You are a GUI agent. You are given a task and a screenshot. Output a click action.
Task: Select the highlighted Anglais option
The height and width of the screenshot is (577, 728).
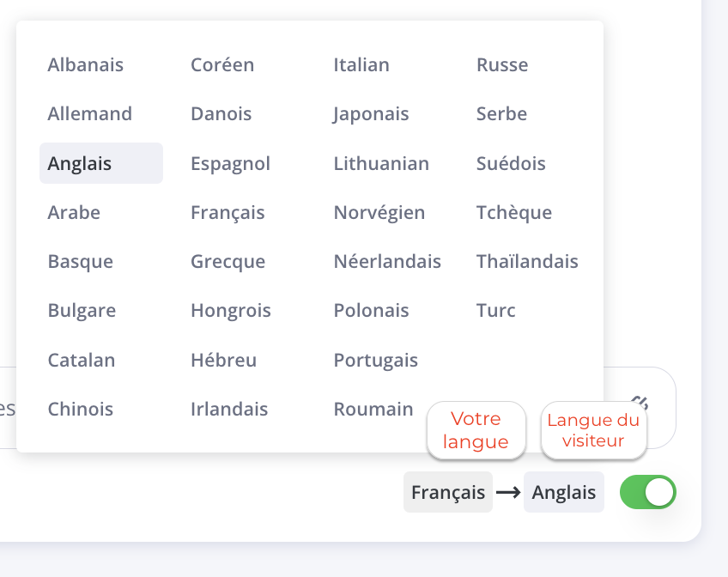point(81,163)
